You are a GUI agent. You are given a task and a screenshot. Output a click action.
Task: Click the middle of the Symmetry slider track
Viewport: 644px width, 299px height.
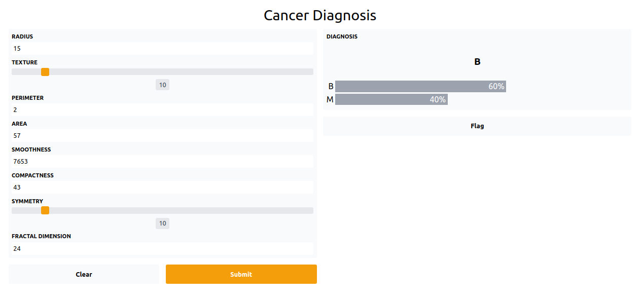[162, 210]
